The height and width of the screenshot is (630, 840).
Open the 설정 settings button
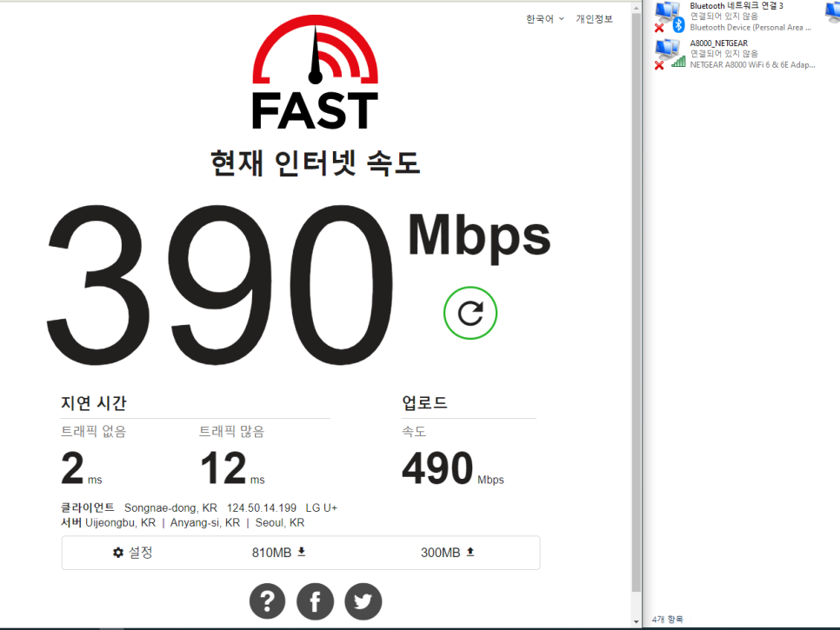[x=133, y=552]
